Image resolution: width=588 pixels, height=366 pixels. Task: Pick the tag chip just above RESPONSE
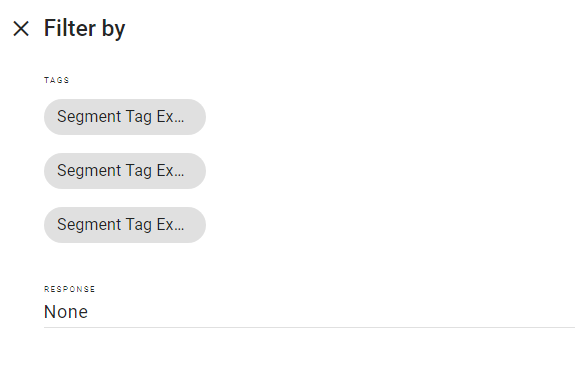125,225
